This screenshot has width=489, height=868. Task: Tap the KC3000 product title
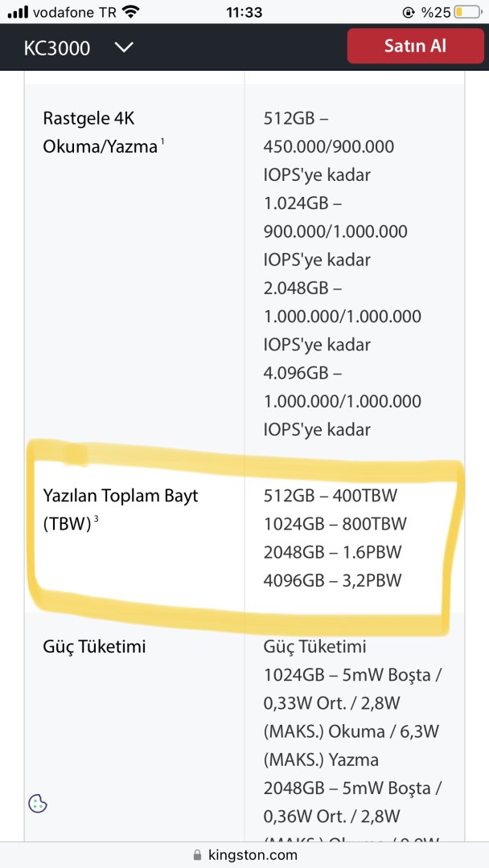(57, 47)
